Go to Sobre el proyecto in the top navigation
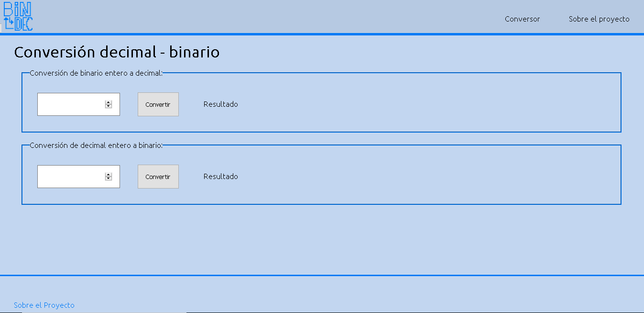 click(599, 19)
